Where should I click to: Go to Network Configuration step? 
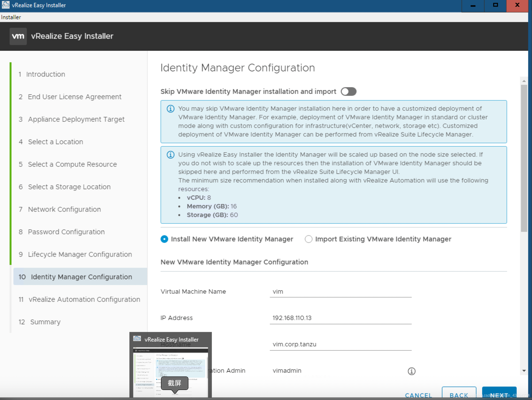coord(64,209)
